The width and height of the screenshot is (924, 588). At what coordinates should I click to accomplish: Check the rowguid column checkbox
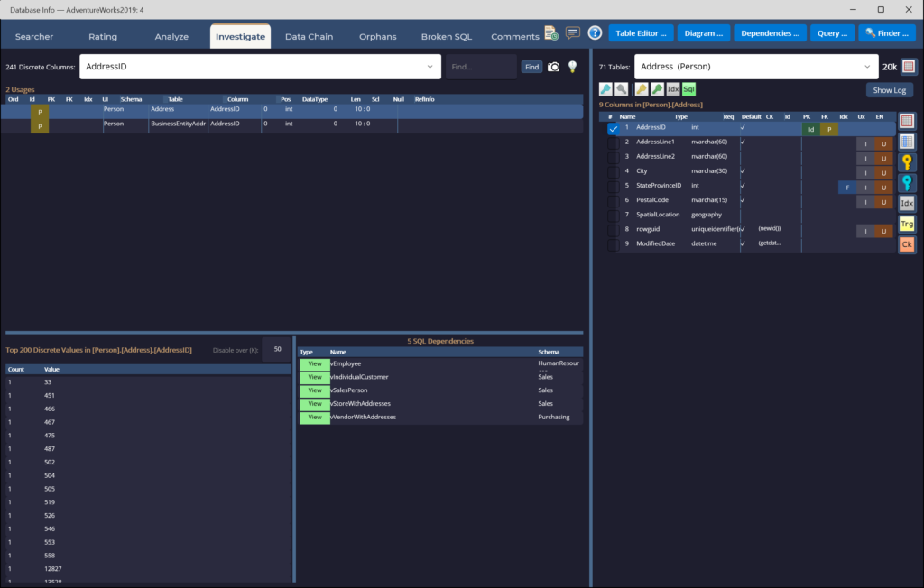click(x=613, y=230)
